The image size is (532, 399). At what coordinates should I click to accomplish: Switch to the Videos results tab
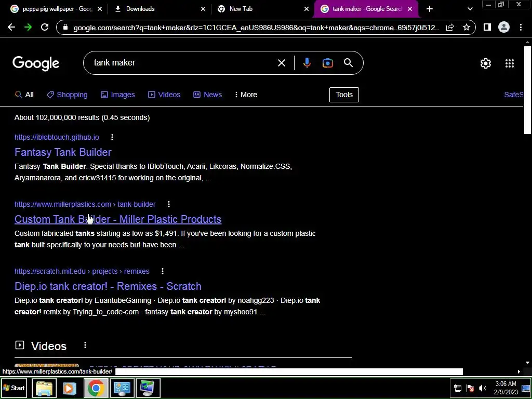164,95
